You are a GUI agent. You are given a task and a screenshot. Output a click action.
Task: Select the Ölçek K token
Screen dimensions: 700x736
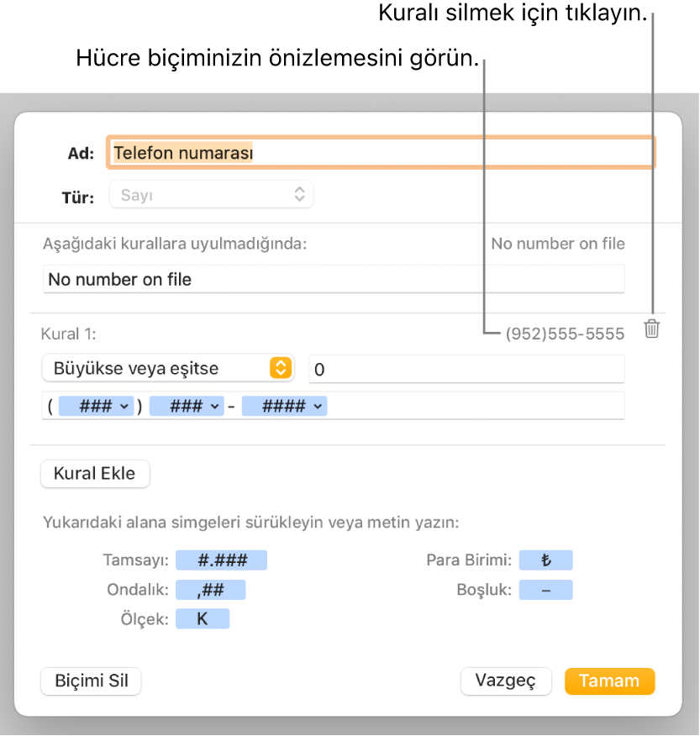[x=203, y=618]
